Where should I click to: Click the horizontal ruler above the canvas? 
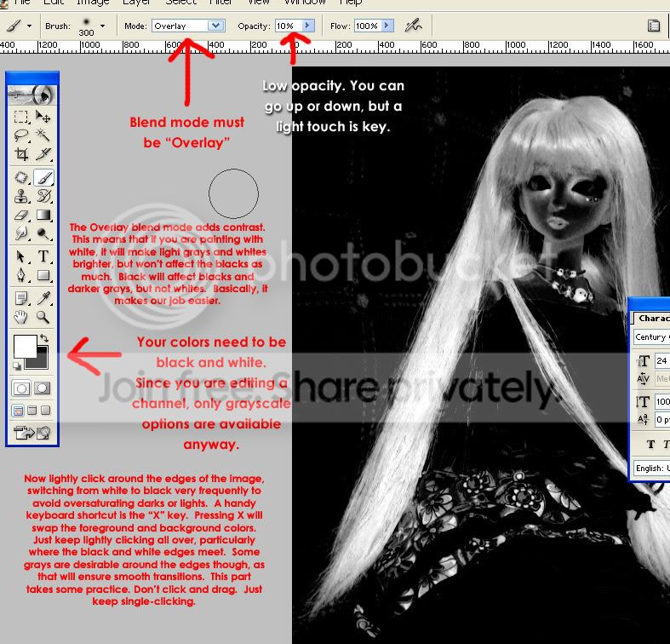click(335, 46)
